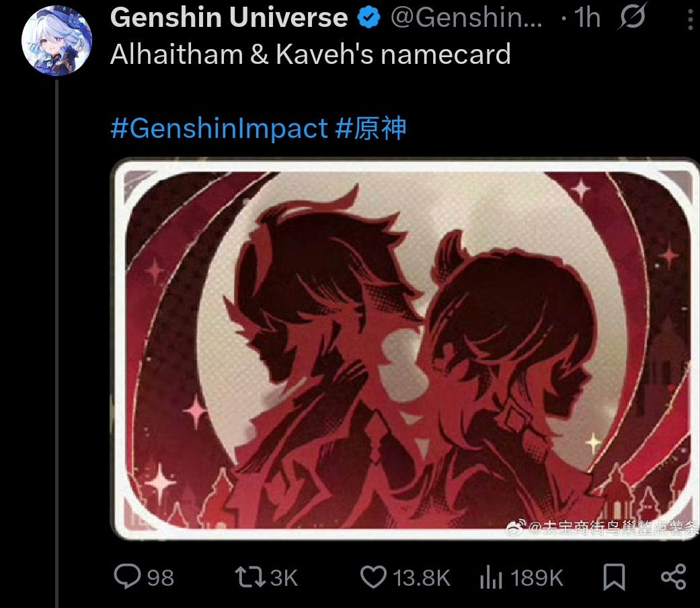Click the Genshin Universe display name
Screen dimensions: 700x608
click(229, 17)
